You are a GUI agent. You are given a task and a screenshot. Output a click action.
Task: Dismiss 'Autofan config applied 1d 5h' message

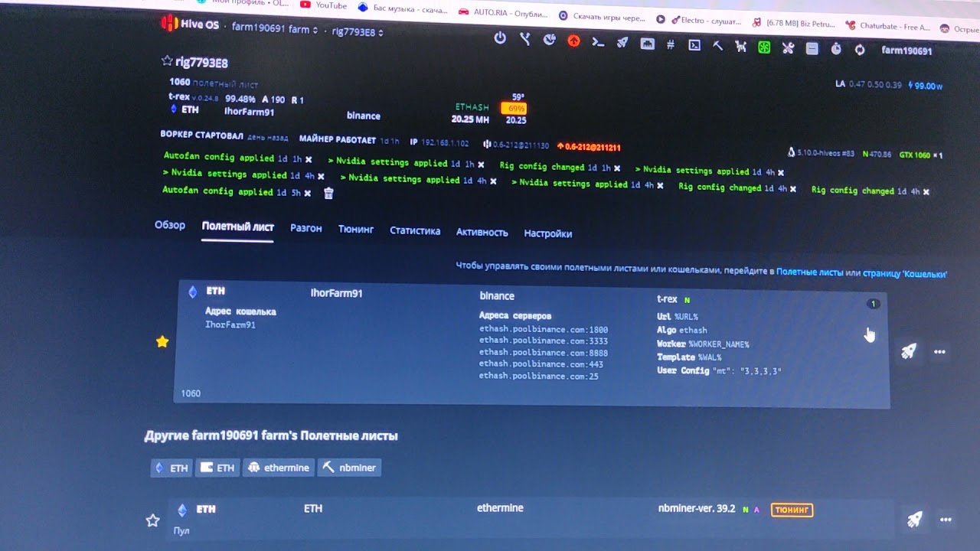[308, 194]
